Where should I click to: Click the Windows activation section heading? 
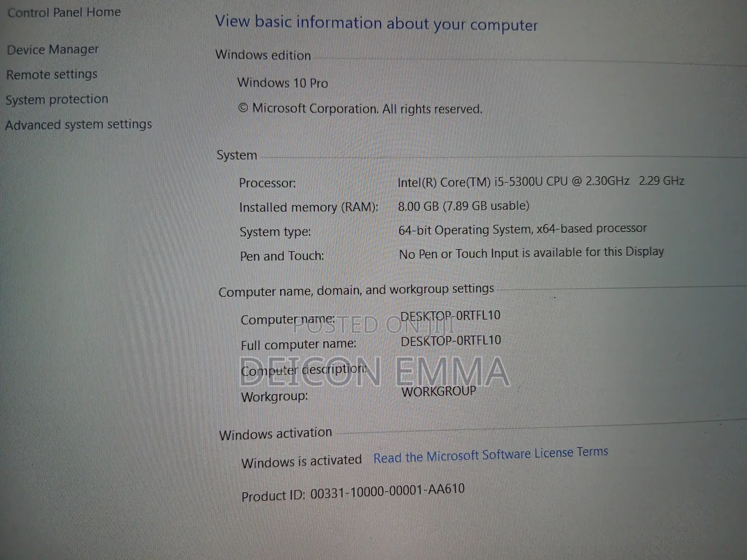click(275, 434)
